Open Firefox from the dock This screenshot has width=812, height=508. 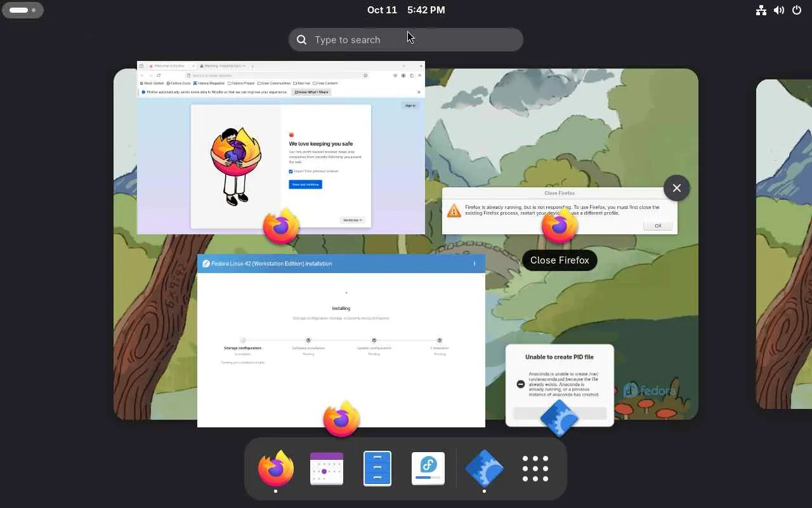tap(276, 469)
